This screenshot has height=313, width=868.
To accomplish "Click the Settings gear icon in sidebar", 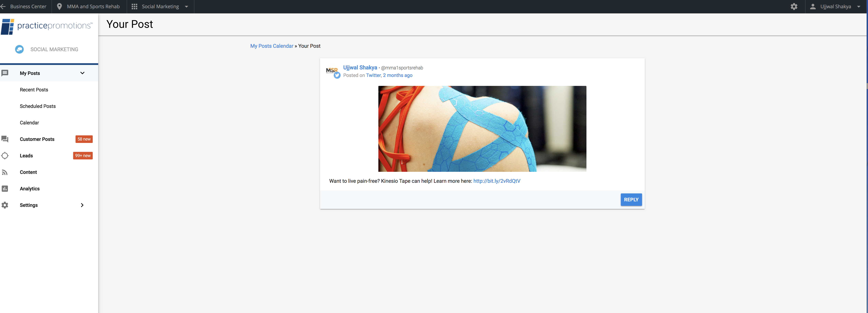I will (5, 205).
